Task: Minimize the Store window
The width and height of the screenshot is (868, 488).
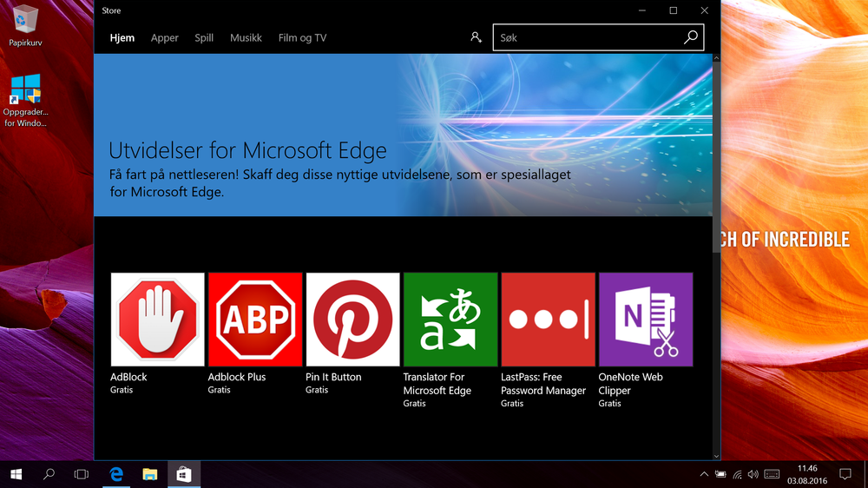Action: point(642,10)
